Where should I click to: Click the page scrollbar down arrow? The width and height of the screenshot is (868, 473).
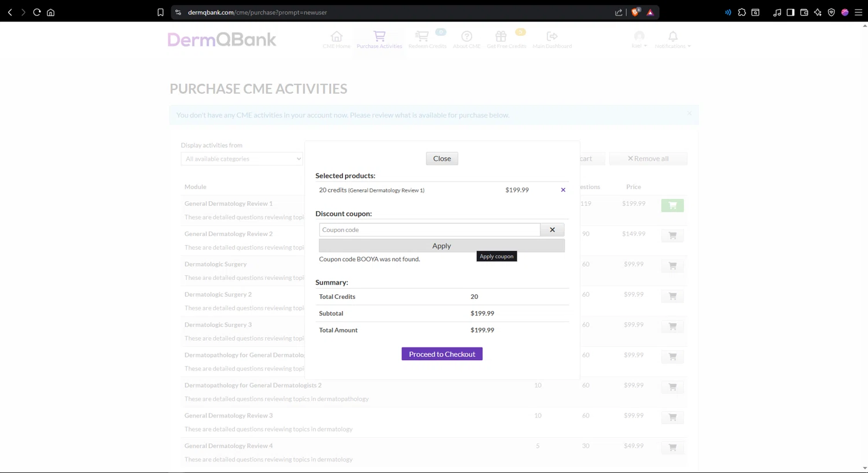tap(865, 468)
